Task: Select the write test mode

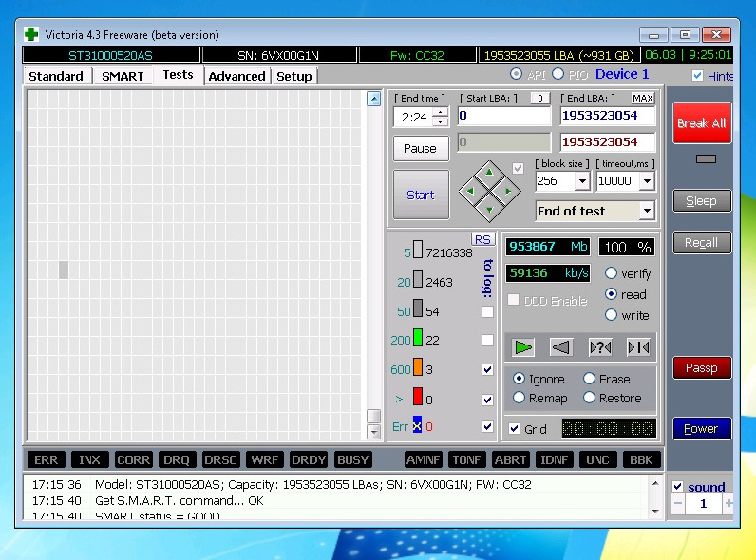Action: point(611,315)
